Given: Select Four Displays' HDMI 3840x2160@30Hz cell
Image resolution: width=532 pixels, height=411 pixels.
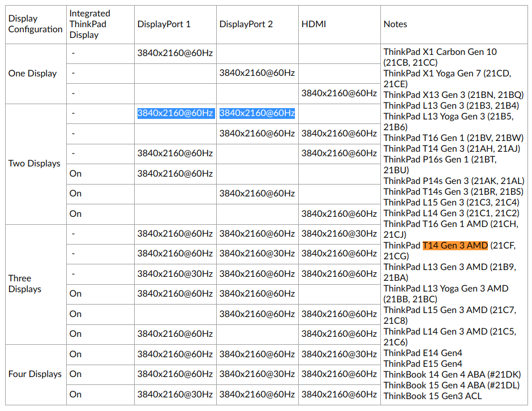Looking at the screenshot, I should 339,354.
